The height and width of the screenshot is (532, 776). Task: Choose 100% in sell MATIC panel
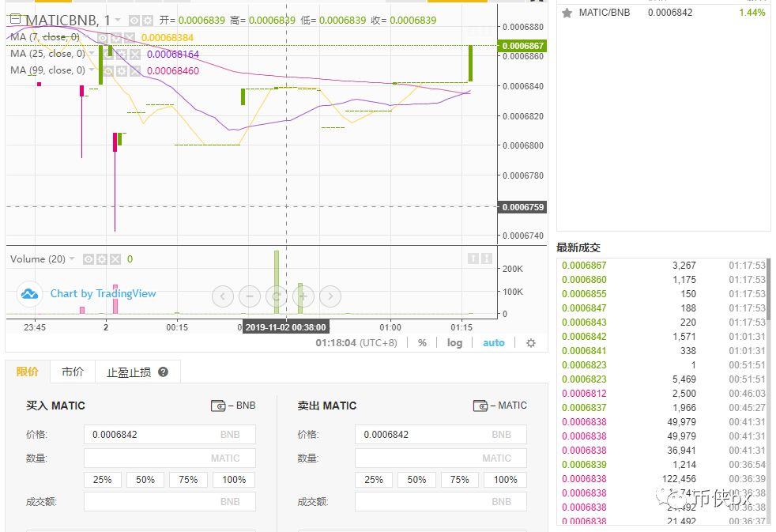point(505,480)
